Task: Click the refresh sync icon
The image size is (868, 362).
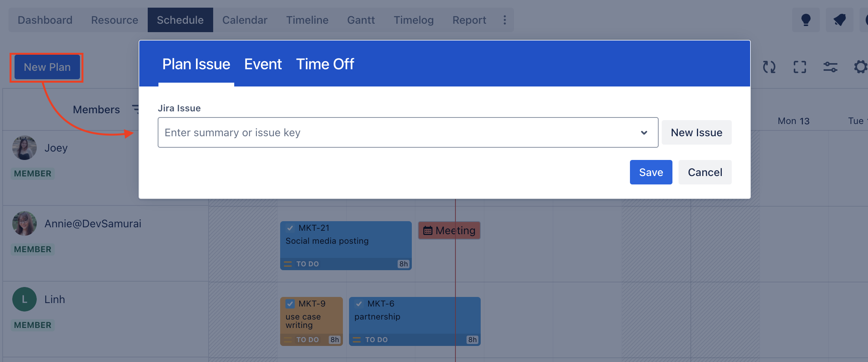Action: click(x=769, y=67)
